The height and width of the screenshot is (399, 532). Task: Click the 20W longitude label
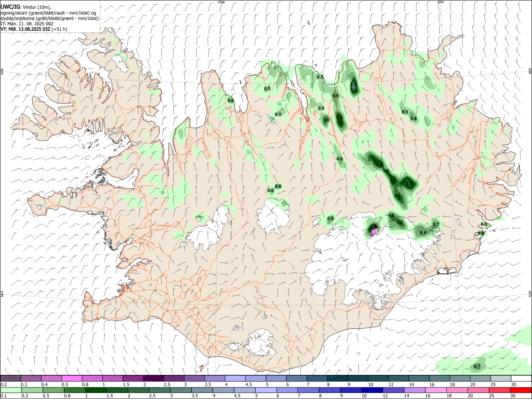[222, 2]
